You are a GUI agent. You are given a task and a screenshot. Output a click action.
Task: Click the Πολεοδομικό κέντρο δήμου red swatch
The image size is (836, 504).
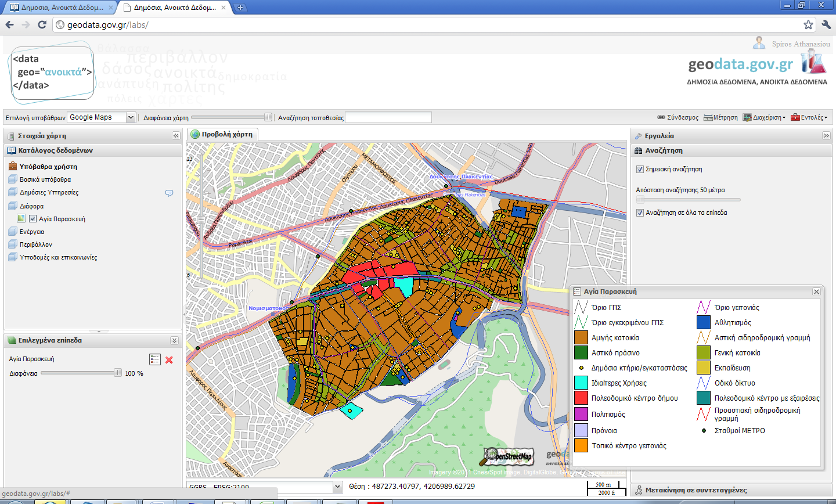[581, 398]
